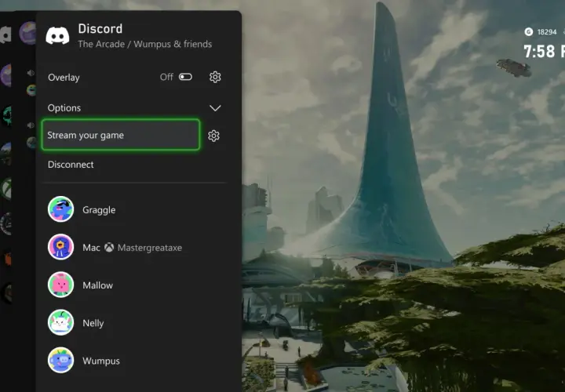This screenshot has width=565, height=392.
Task: Click The Arcade / Wumpus & friends subtitle
Action: coord(145,44)
